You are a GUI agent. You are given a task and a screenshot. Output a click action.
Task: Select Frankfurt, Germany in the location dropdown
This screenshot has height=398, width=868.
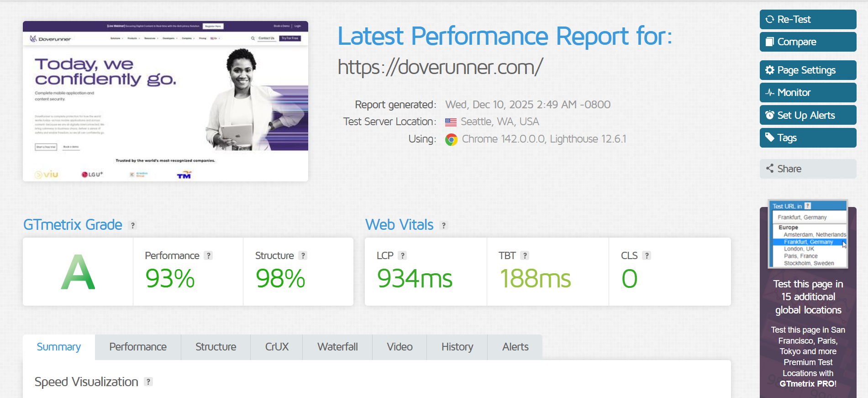[x=808, y=242]
